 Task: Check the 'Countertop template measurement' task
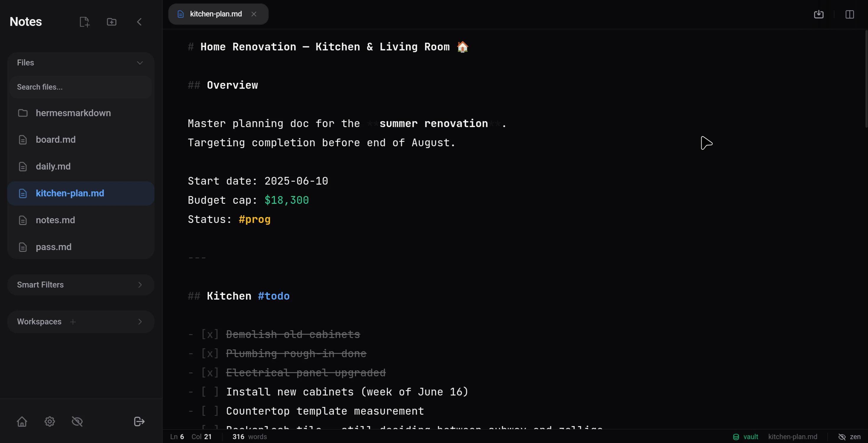click(x=210, y=411)
